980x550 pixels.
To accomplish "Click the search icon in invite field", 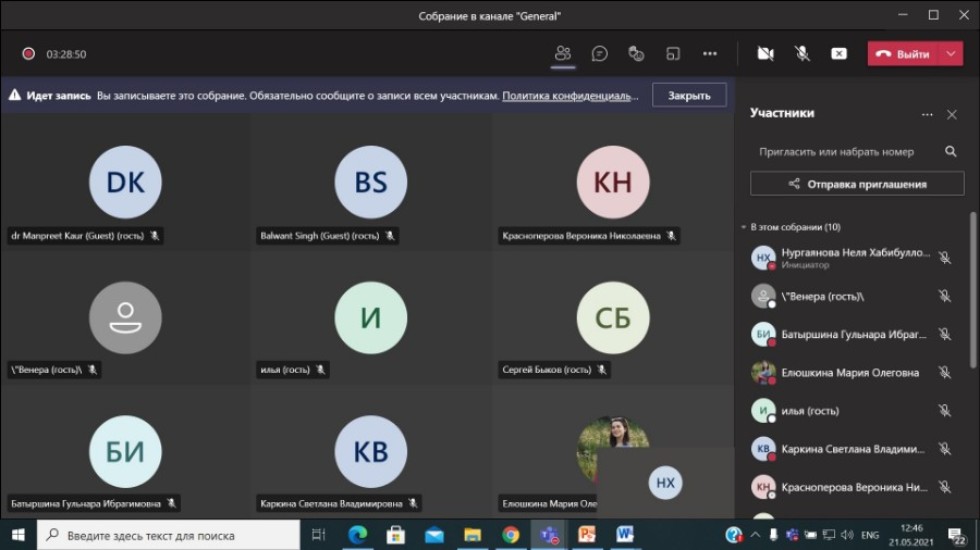I will pos(950,152).
